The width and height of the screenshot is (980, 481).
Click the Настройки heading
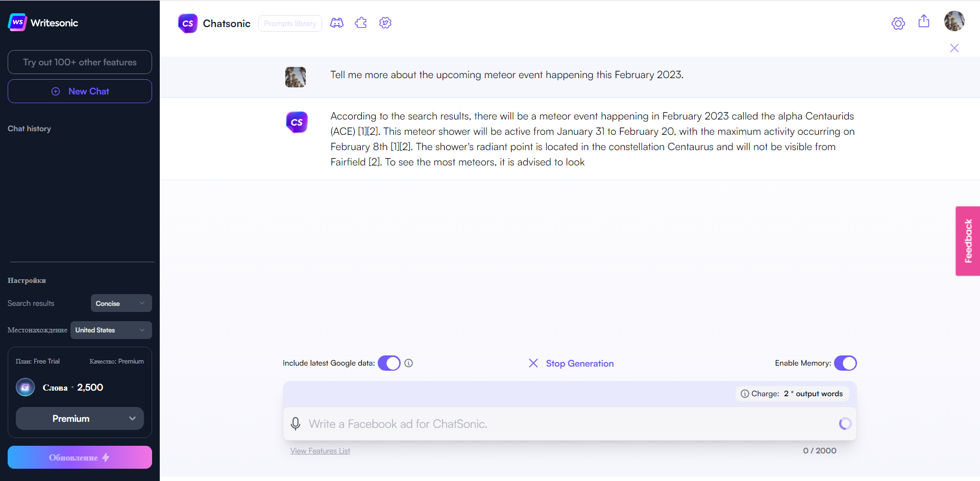27,280
